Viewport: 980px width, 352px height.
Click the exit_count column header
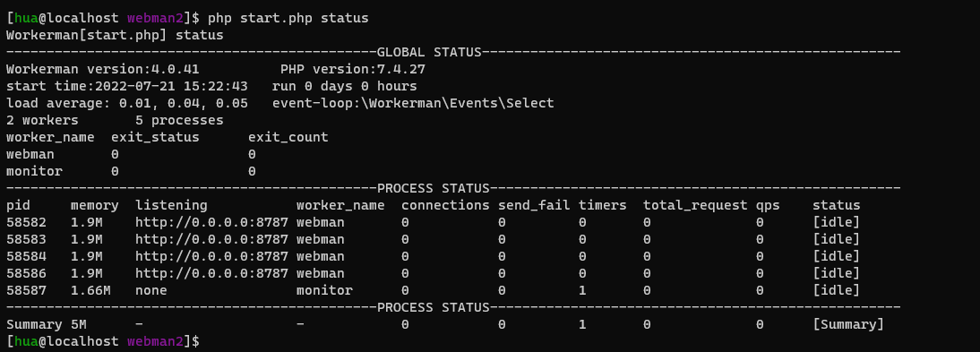288,137
